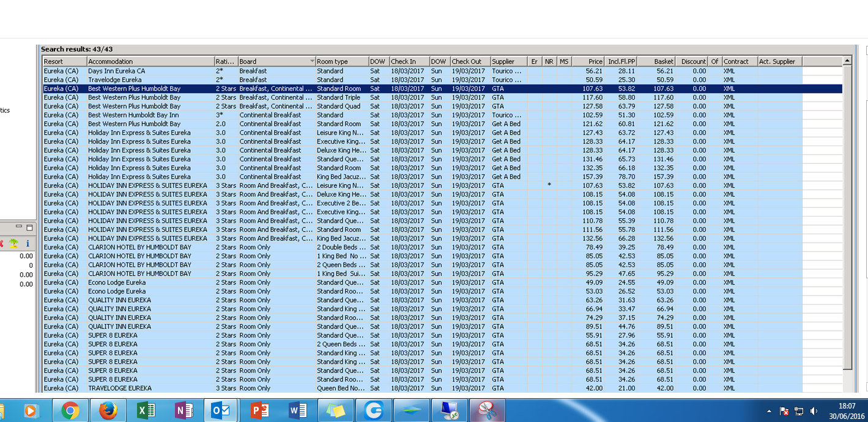Open OneNote from the taskbar

click(184, 410)
